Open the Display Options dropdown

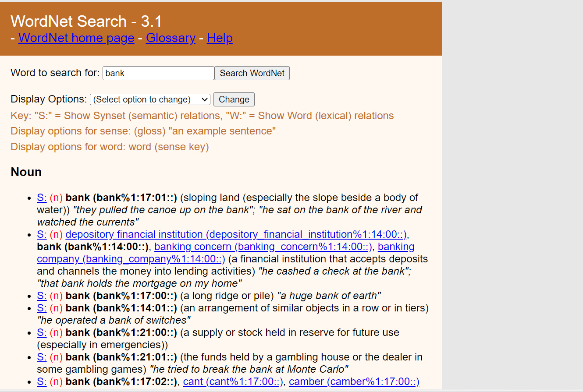pos(150,99)
